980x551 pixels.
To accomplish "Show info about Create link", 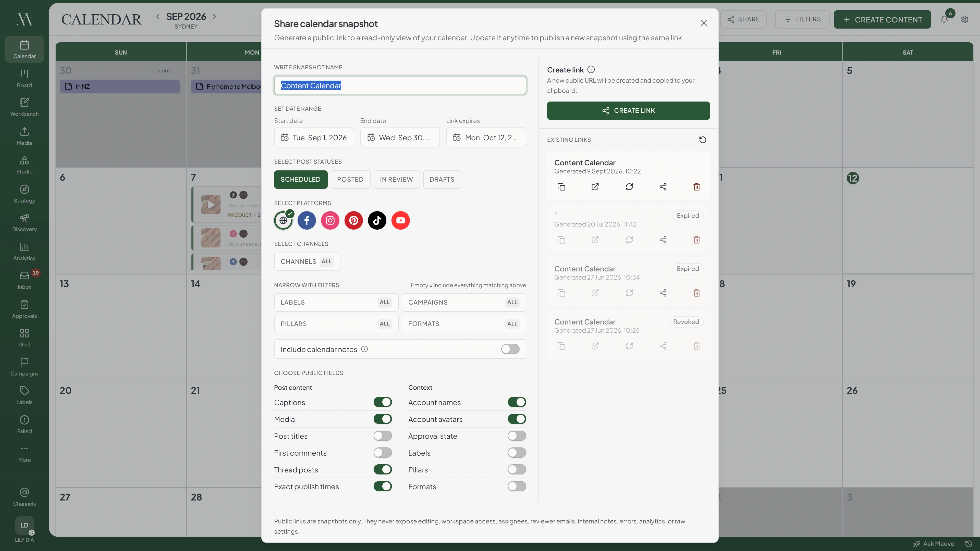I will [591, 70].
